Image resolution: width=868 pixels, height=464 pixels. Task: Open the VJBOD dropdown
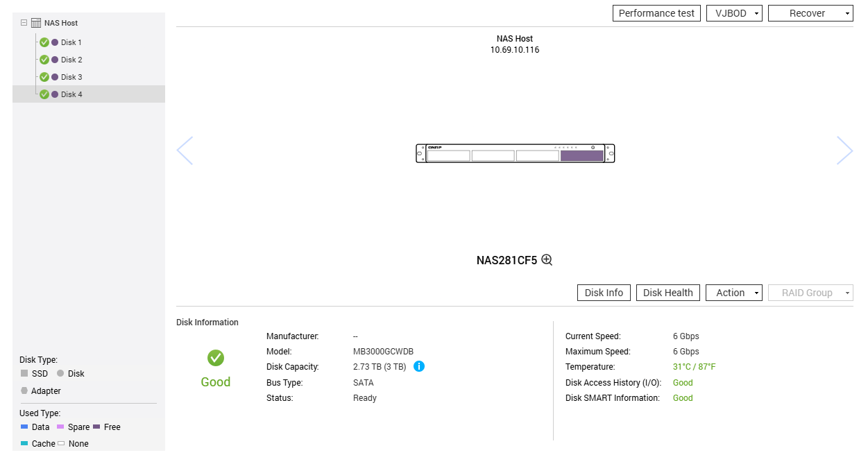pyautogui.click(x=734, y=12)
